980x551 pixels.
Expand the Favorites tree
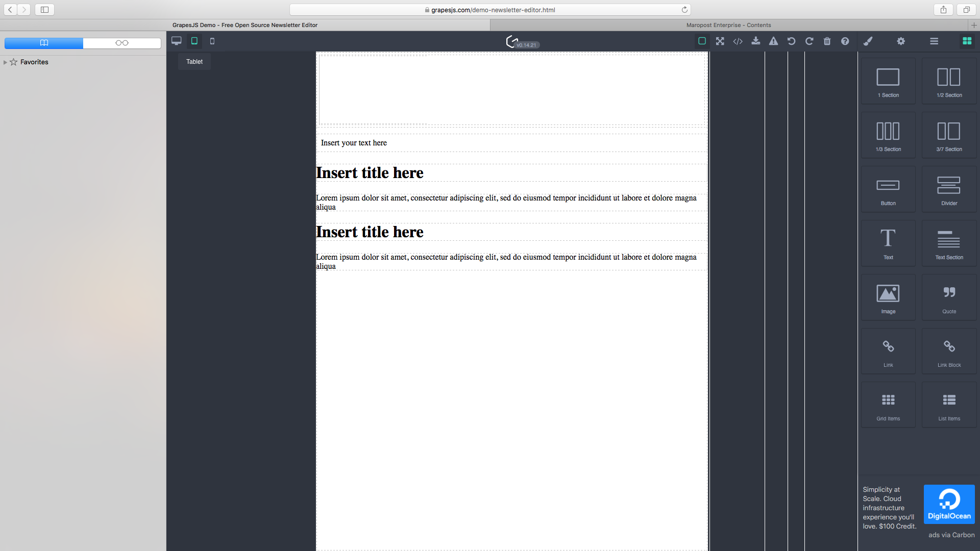click(5, 62)
